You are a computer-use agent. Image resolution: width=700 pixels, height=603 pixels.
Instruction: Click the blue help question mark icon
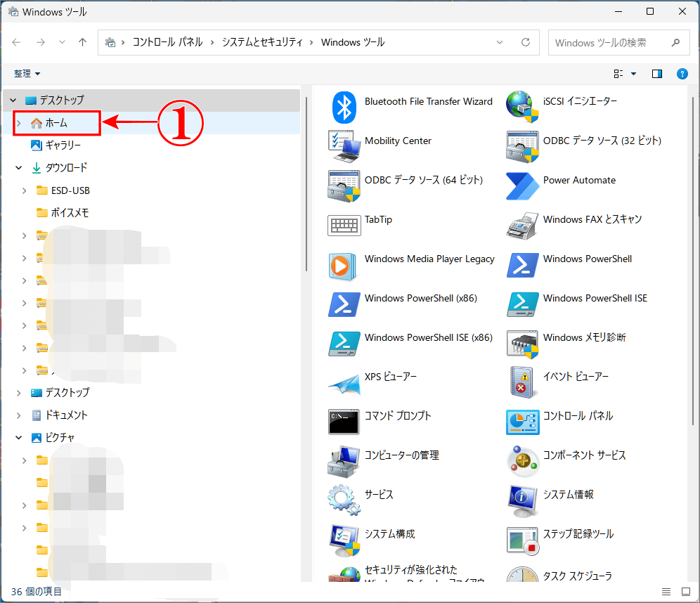click(682, 74)
